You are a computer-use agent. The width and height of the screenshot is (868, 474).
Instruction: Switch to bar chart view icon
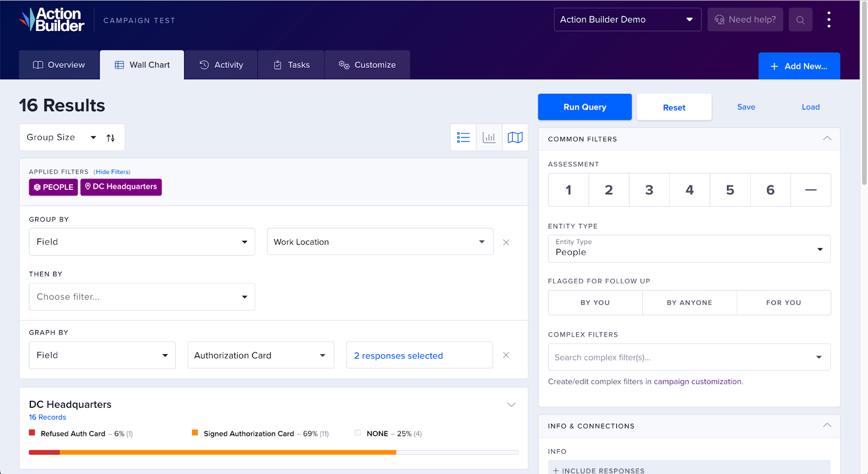[x=489, y=138]
